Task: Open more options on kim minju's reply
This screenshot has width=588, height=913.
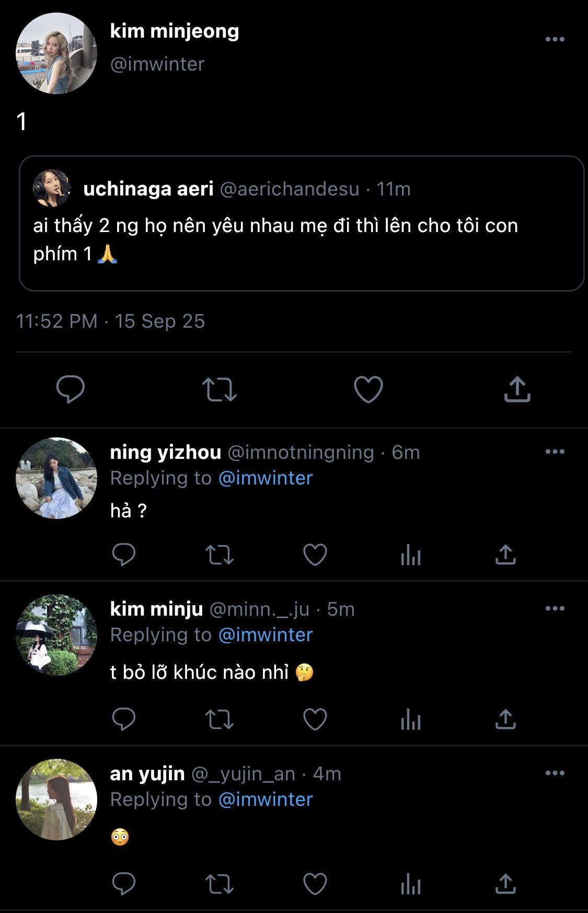Action: (555, 608)
